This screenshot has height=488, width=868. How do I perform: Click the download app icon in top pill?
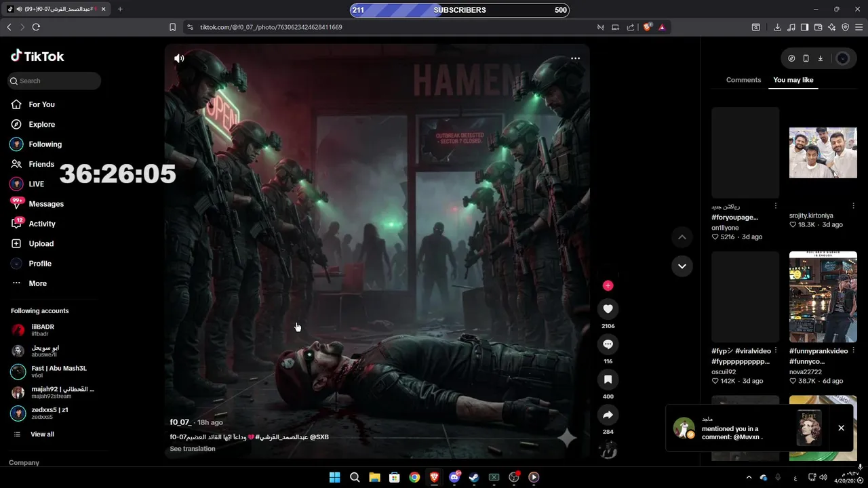pyautogui.click(x=820, y=58)
